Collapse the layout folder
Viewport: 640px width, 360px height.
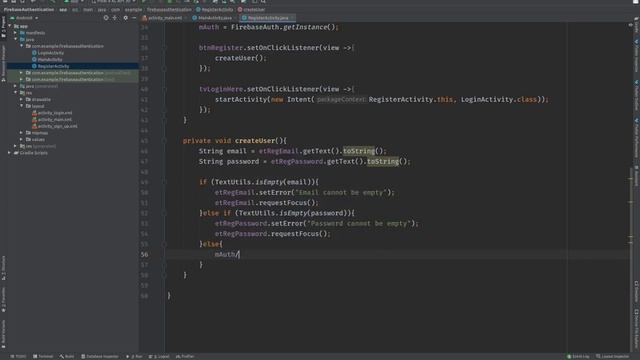click(x=22, y=106)
